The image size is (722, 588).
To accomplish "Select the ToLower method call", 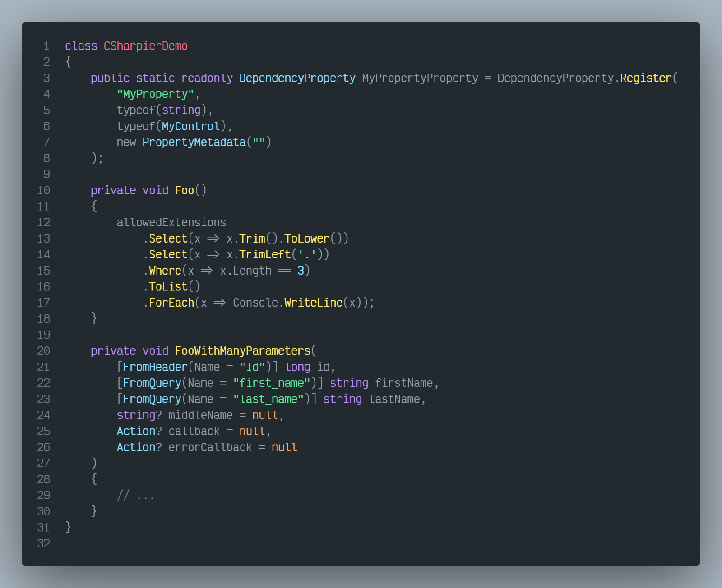I will (307, 239).
